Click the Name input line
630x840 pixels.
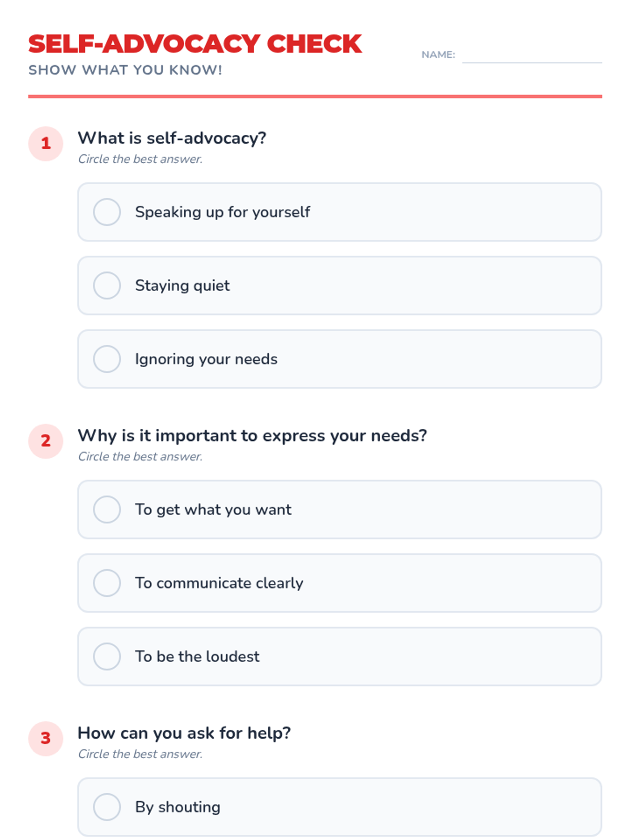[531, 56]
